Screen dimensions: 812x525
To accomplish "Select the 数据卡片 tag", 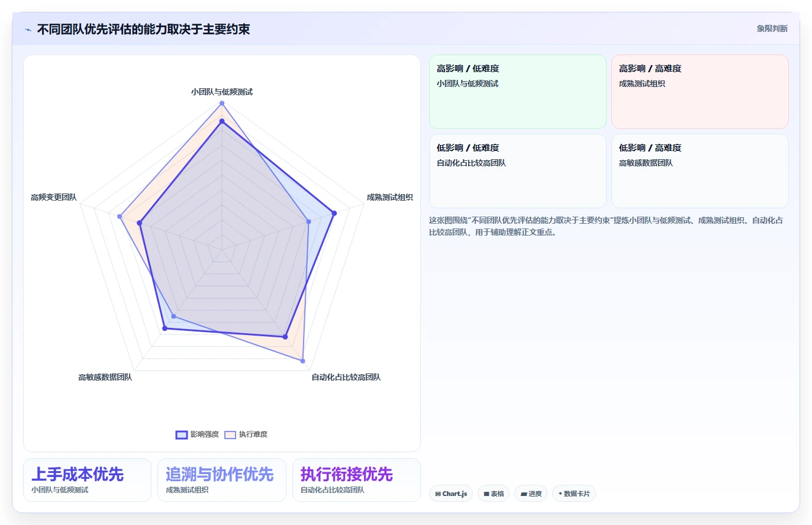I will [x=574, y=494].
